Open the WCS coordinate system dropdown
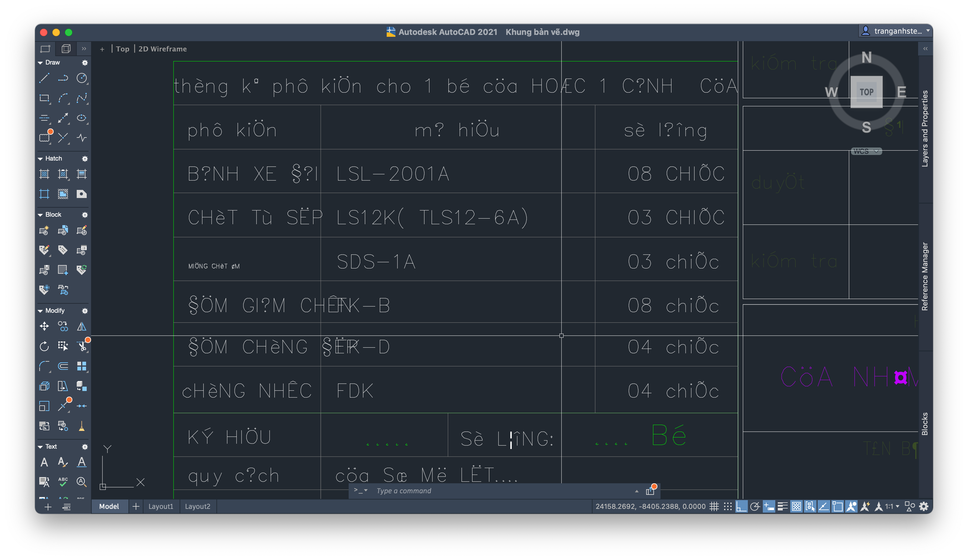The height and width of the screenshot is (560, 968). pyautogui.click(x=866, y=151)
